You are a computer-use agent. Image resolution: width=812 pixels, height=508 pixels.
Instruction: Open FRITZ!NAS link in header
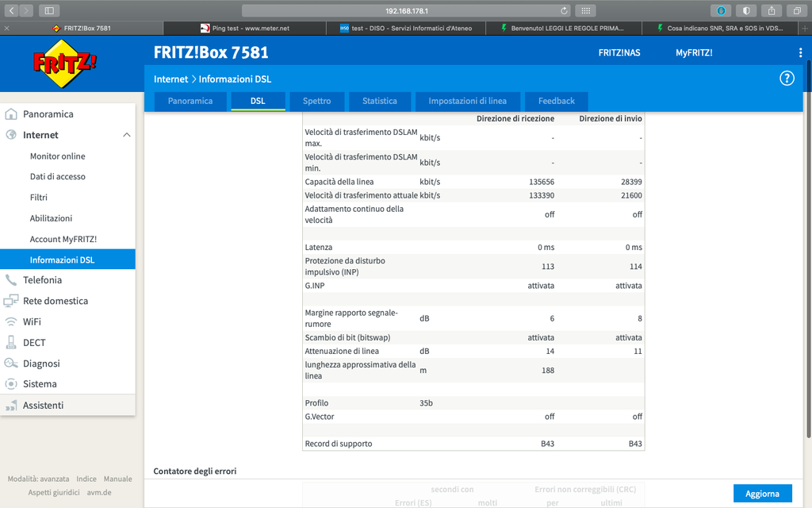(x=619, y=52)
